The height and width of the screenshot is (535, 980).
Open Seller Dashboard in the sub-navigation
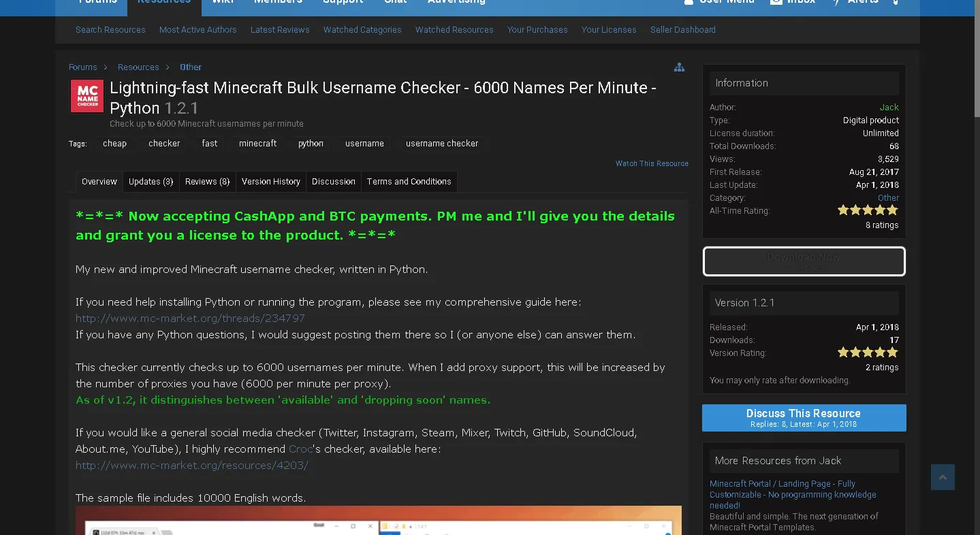(682, 30)
